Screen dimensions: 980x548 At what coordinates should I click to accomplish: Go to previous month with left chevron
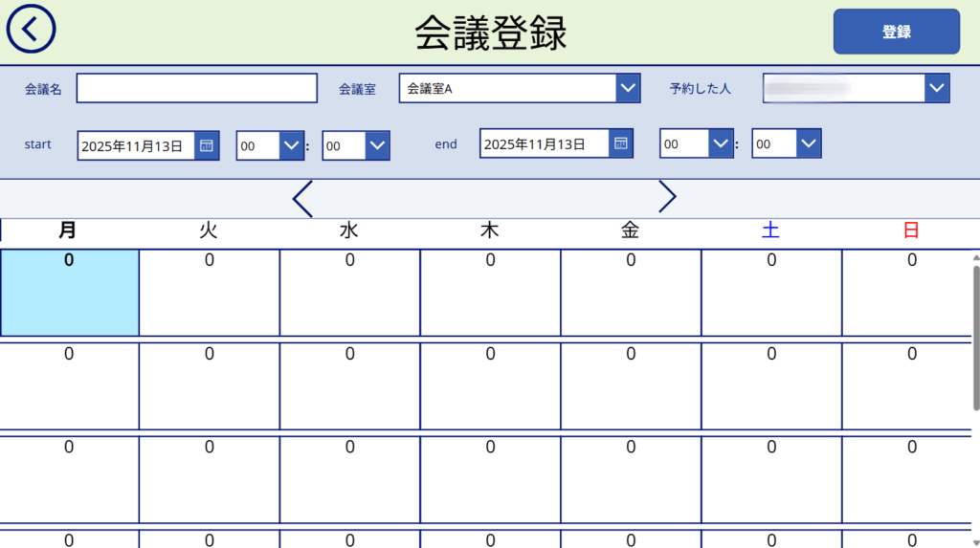[x=302, y=198]
